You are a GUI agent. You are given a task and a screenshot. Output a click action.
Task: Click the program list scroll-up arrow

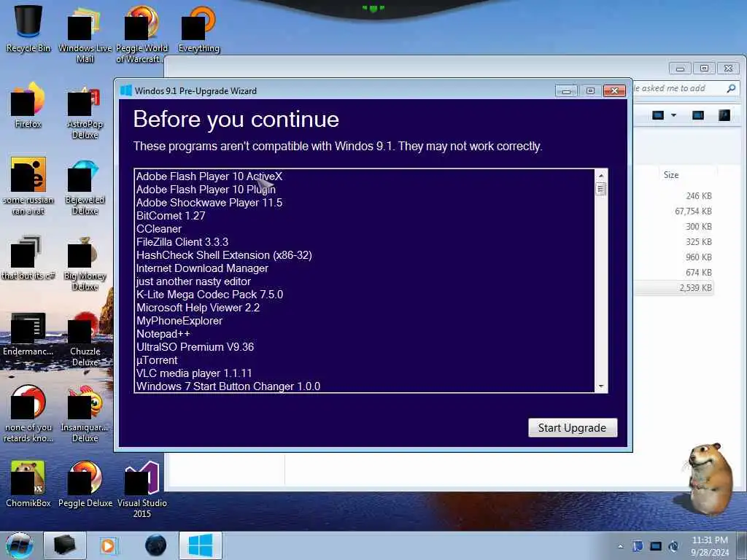click(601, 176)
